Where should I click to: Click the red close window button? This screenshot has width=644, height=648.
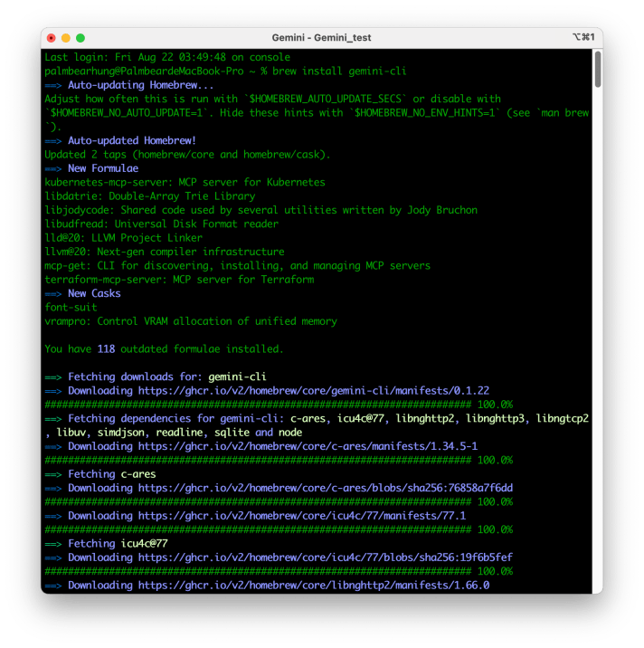[52, 38]
